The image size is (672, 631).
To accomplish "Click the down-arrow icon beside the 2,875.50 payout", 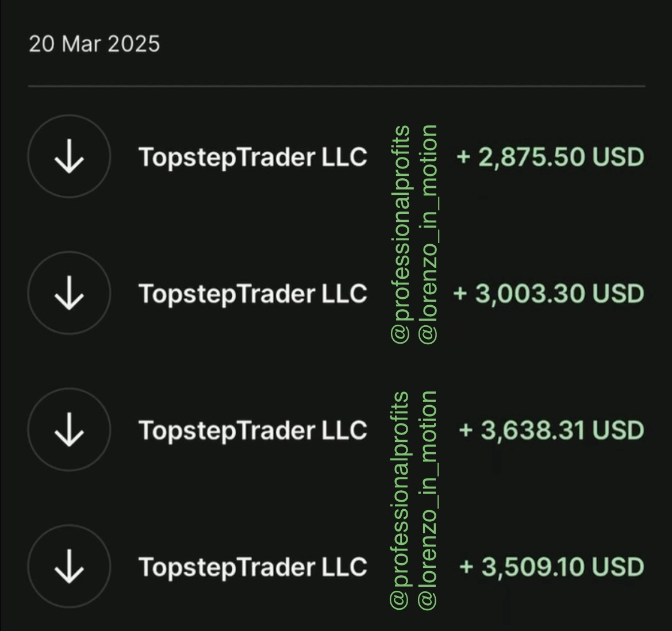I will [x=69, y=157].
